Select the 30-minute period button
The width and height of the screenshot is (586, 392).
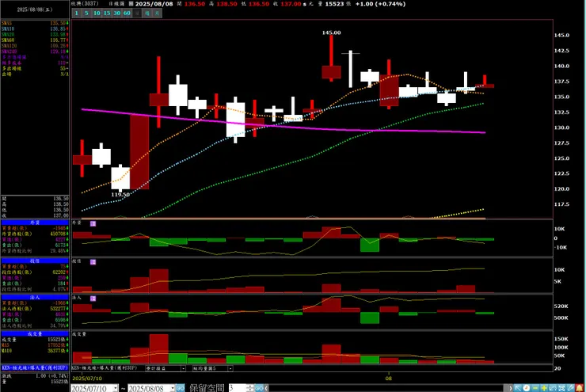(116, 13)
